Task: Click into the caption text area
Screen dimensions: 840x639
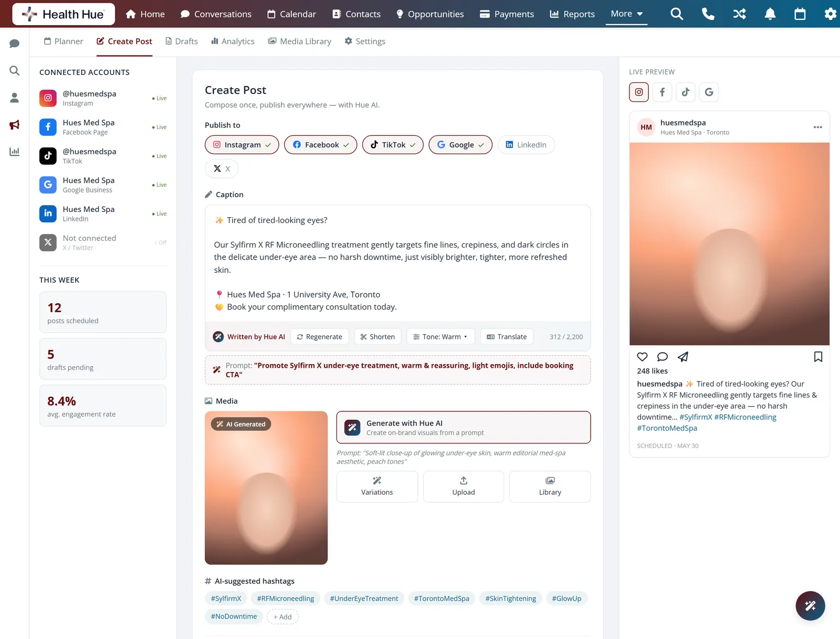Action: pos(397,263)
